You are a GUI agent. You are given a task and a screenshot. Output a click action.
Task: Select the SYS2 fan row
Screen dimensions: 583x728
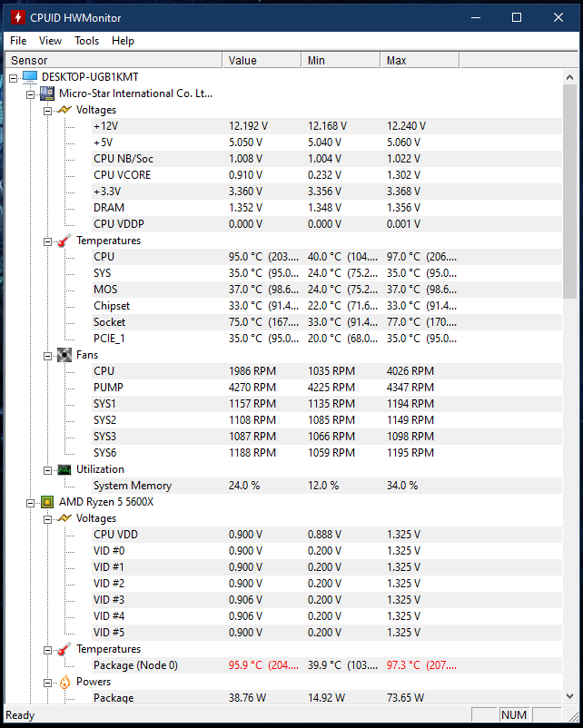pos(327,420)
